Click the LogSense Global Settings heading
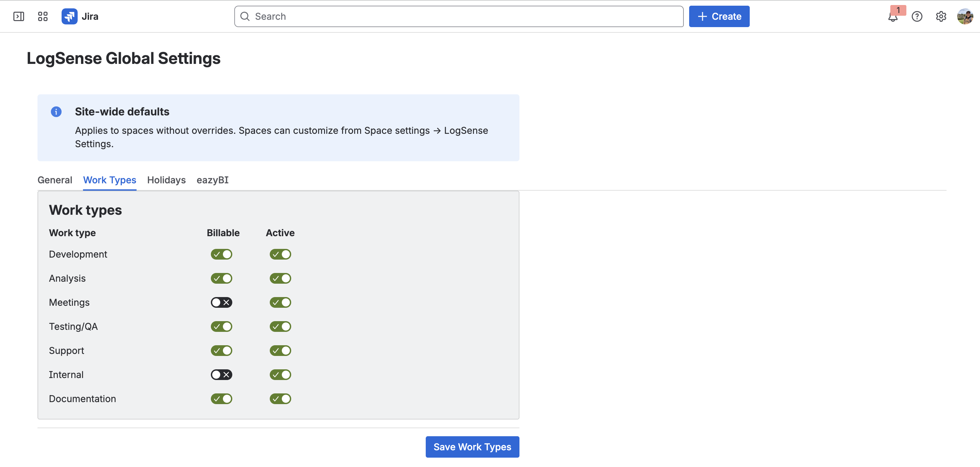Viewport: 980px width, 467px height. tap(123, 58)
